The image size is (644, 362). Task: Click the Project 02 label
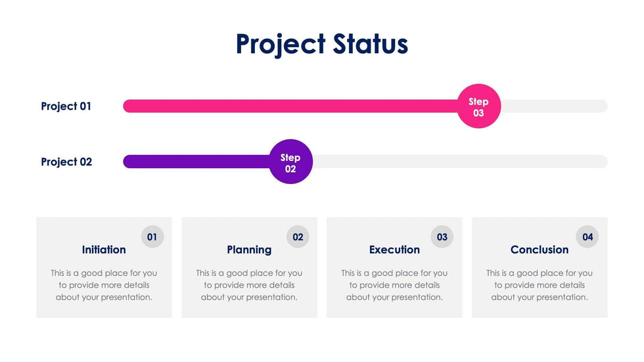pyautogui.click(x=66, y=162)
